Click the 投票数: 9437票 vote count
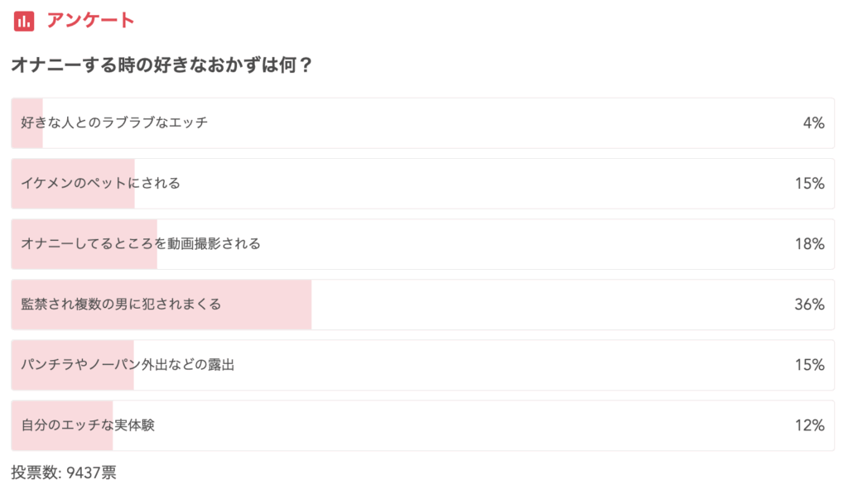848x504 pixels. pos(64,473)
